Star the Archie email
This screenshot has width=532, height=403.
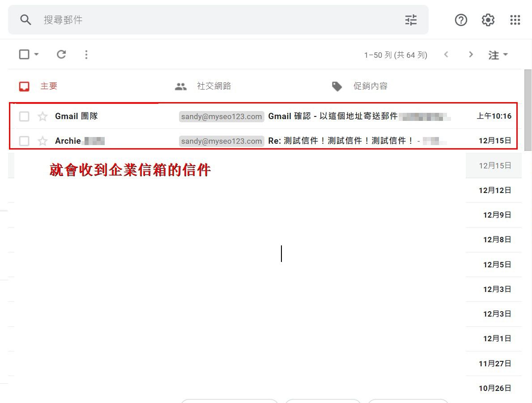tap(43, 141)
